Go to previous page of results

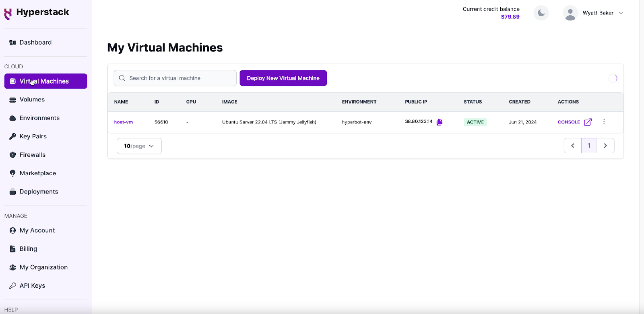click(572, 146)
